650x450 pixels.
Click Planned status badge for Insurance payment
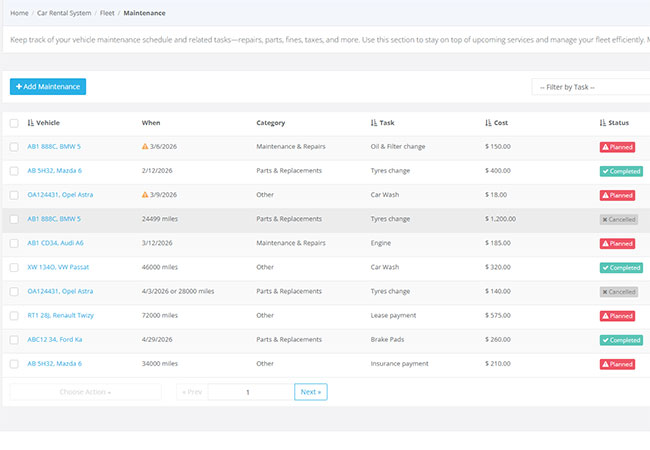(617, 364)
